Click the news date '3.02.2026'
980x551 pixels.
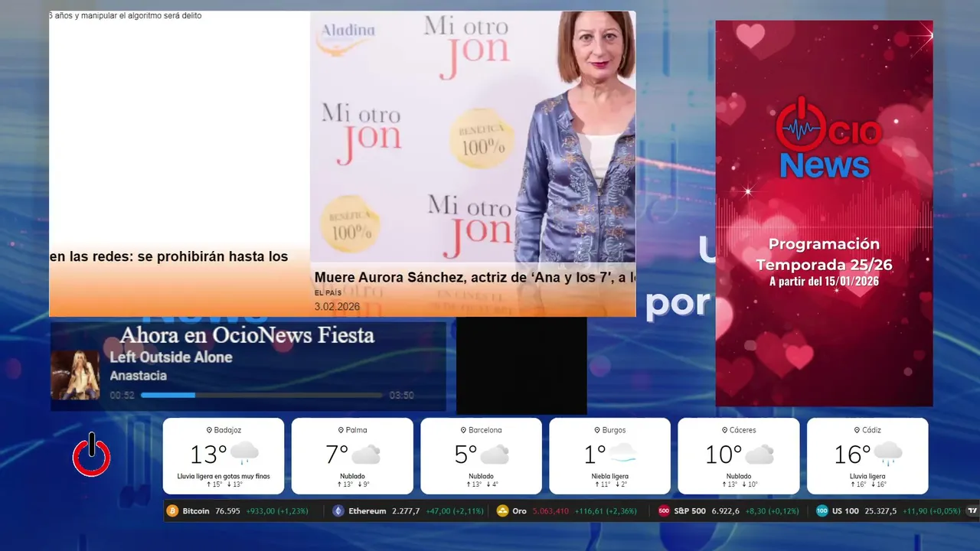[x=337, y=307]
